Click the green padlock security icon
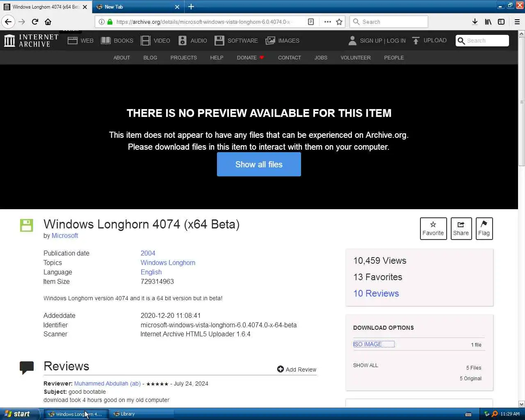Screen dimensions: 525x420 coord(110,22)
